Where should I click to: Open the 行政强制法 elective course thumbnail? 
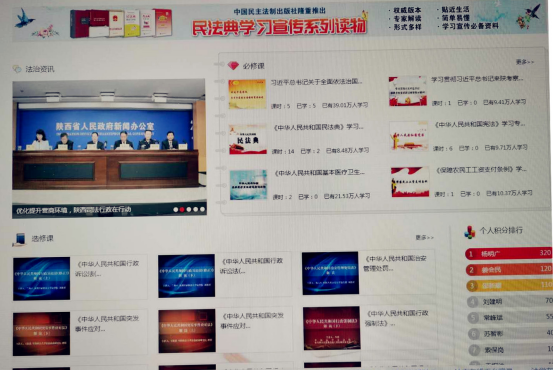332,328
